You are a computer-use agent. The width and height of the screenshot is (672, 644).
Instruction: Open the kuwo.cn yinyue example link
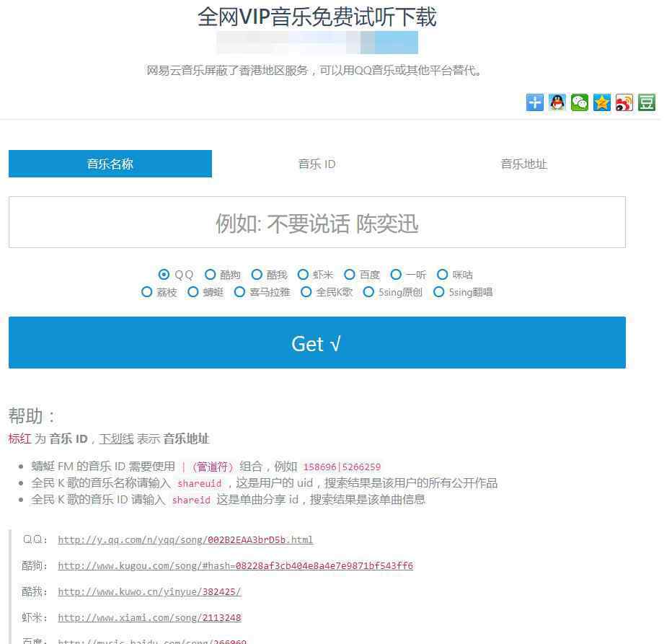(149, 591)
